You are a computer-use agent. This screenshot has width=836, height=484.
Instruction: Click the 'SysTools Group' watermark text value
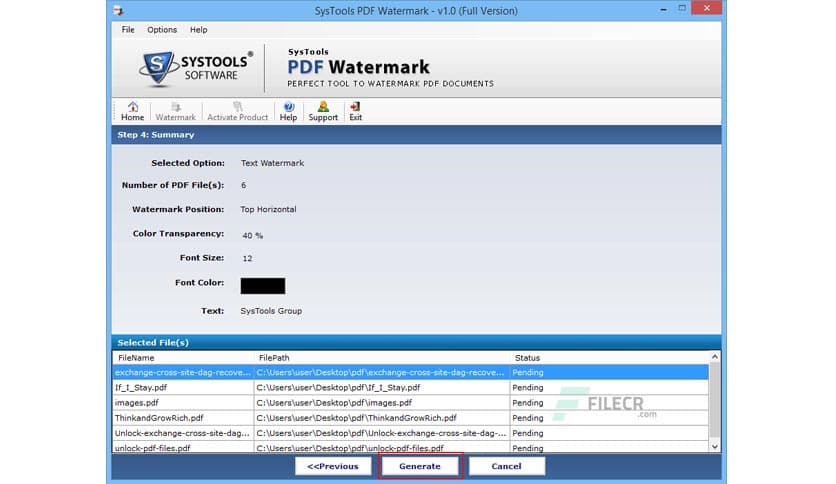271,311
